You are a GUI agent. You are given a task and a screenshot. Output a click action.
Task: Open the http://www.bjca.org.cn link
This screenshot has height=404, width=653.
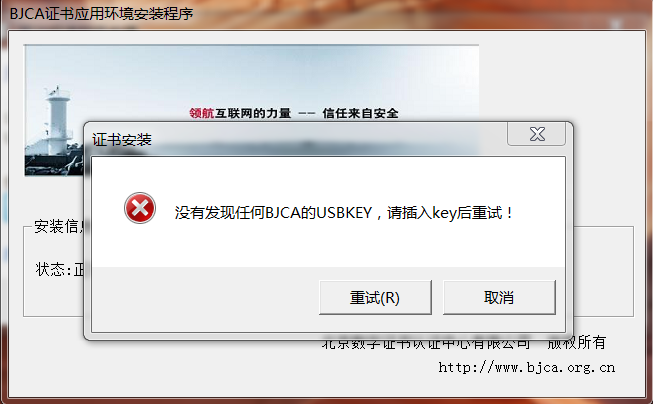pyautogui.click(x=526, y=367)
